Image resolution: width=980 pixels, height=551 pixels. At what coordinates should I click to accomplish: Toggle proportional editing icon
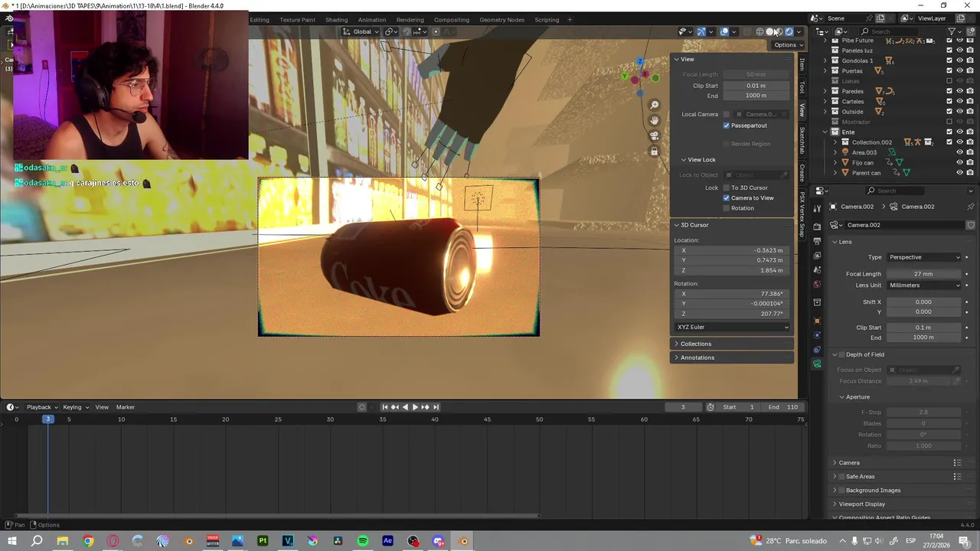436,31
